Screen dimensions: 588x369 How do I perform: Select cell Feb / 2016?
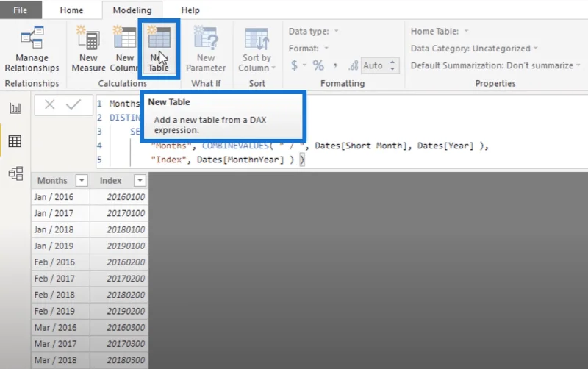[61, 262]
